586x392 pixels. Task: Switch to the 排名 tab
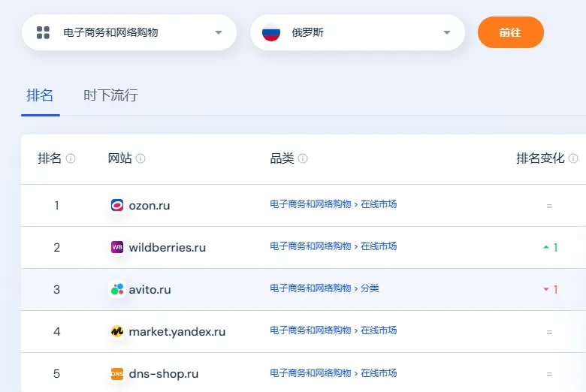tap(40, 95)
